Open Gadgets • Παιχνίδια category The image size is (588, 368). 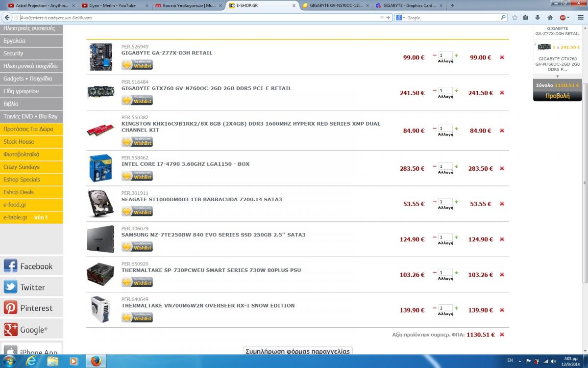[x=31, y=79]
